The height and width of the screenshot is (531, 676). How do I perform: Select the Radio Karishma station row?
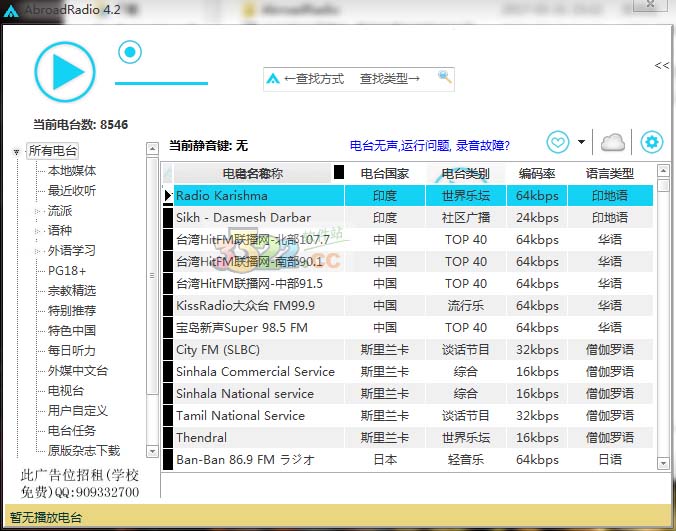point(260,196)
